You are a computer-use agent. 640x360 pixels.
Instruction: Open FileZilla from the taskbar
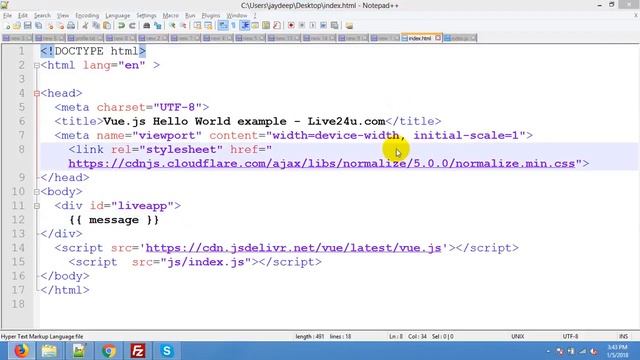click(138, 351)
